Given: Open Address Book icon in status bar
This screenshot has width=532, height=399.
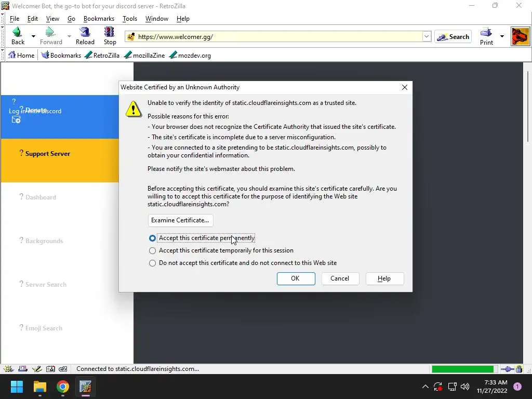Looking at the screenshot, I should (50, 369).
